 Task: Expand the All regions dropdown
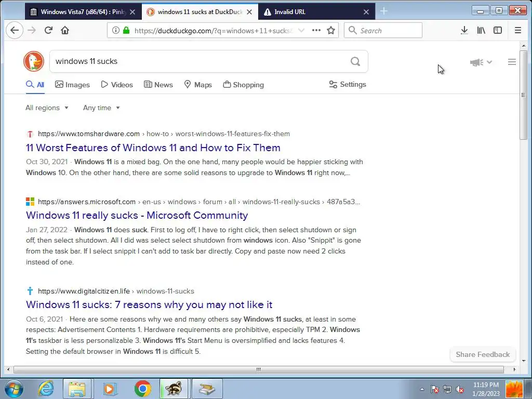click(x=47, y=108)
